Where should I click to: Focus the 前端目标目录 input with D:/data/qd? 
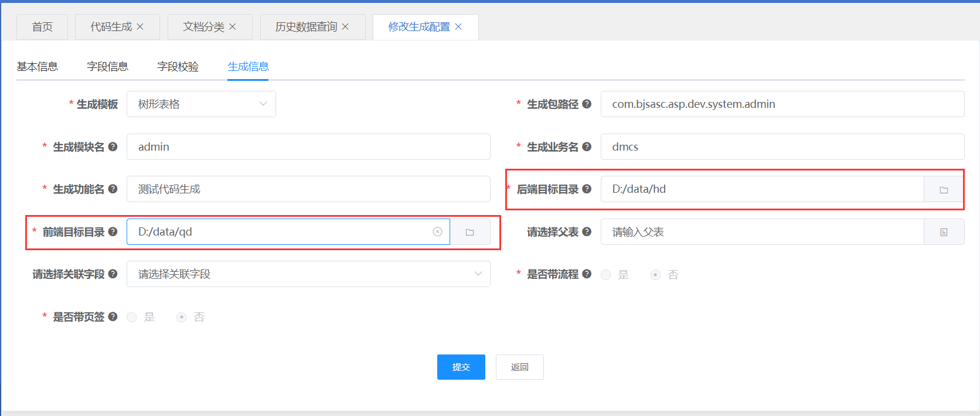click(x=288, y=232)
